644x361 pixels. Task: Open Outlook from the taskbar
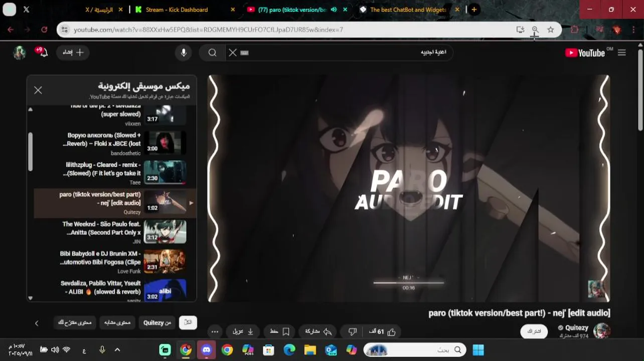(331, 349)
